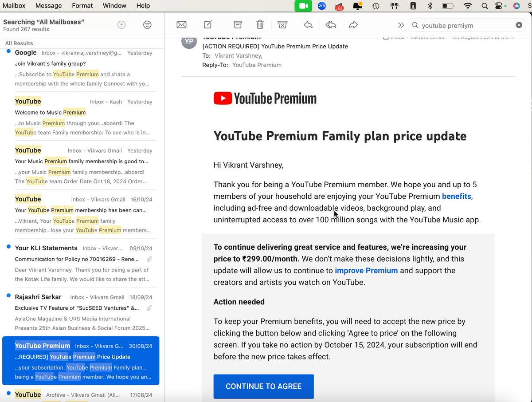Open 'Welcome to Music Premium' email

click(x=82, y=117)
